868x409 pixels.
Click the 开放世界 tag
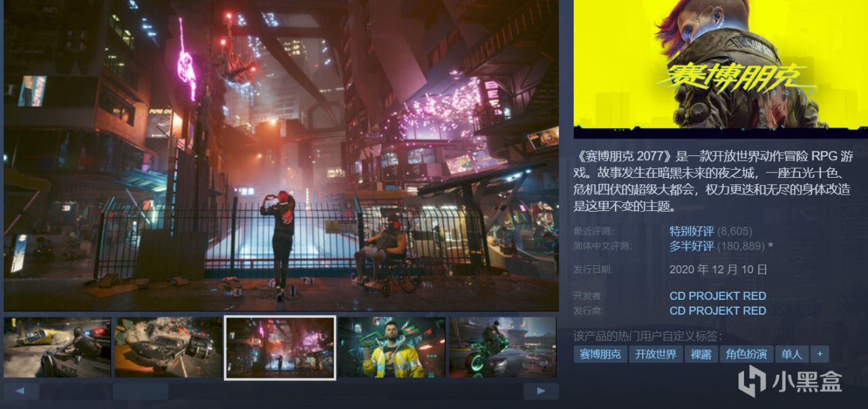pos(656,354)
